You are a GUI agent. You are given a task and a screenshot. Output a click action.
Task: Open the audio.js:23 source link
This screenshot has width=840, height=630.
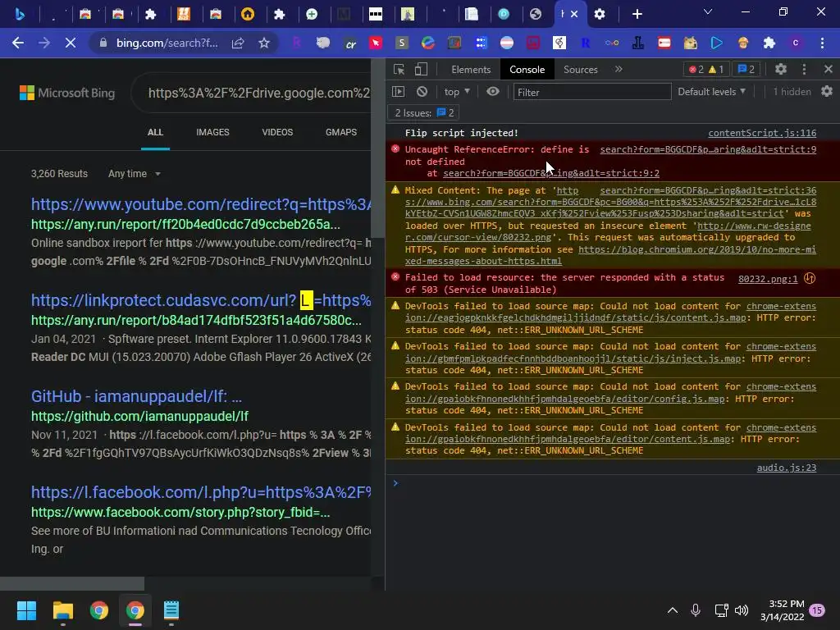pyautogui.click(x=787, y=468)
